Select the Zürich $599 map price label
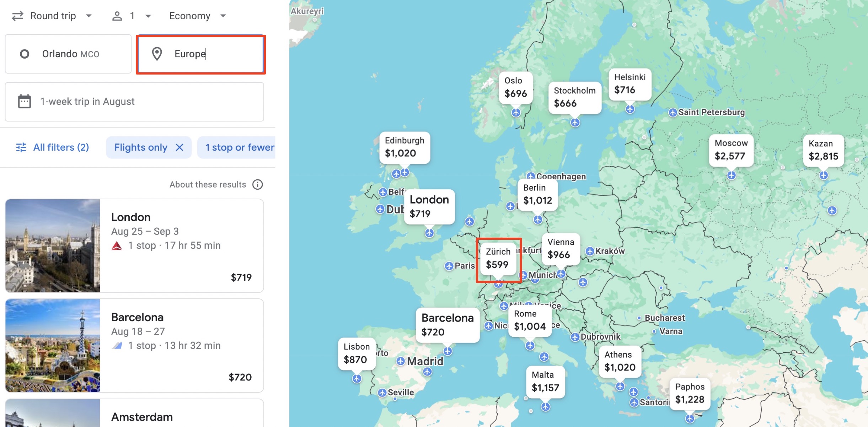Screen dimensions: 868x427 tap(498, 258)
